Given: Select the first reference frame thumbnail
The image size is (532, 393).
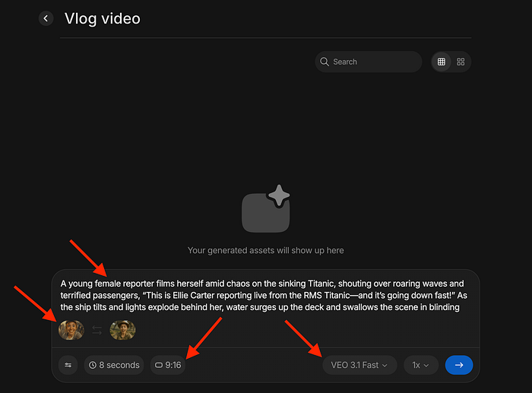Looking at the screenshot, I should [x=71, y=330].
